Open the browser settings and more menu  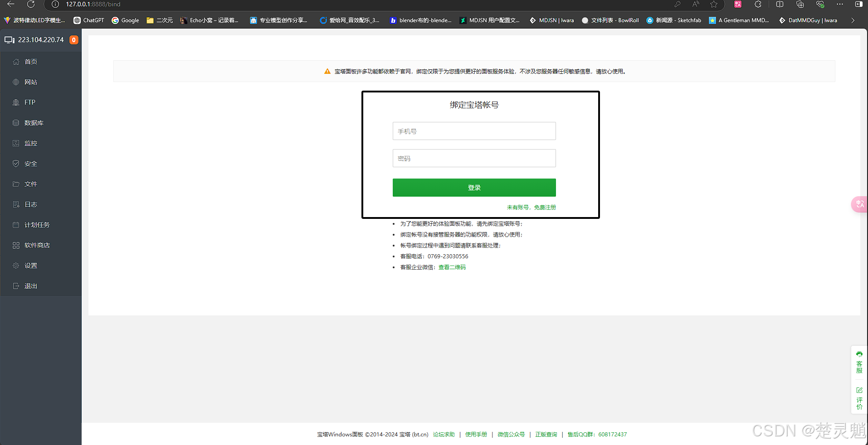(x=840, y=4)
